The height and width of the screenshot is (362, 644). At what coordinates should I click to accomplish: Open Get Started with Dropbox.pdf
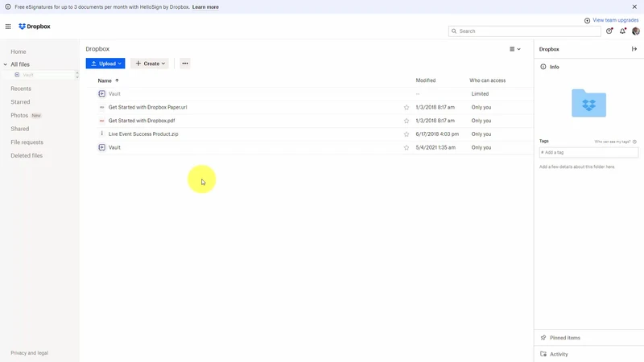[x=142, y=121]
